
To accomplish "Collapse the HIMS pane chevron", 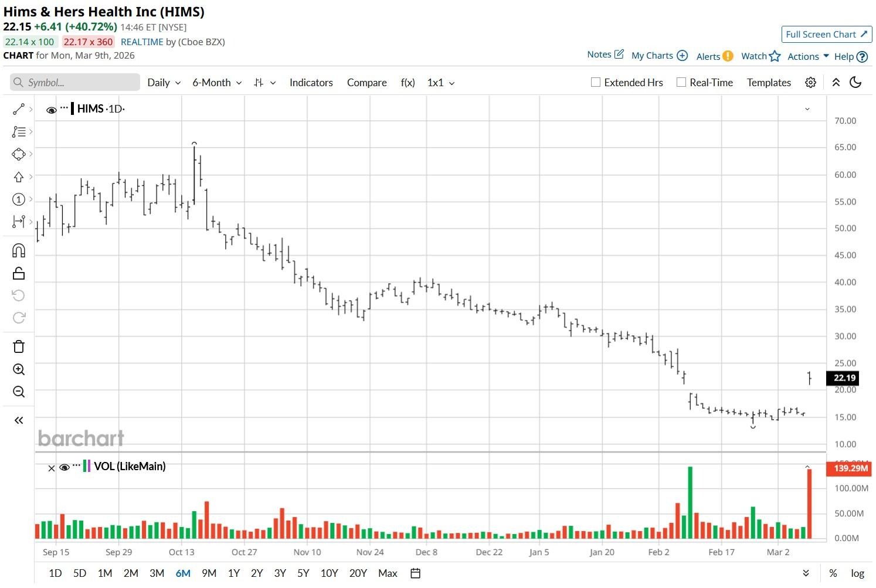I will [x=807, y=109].
